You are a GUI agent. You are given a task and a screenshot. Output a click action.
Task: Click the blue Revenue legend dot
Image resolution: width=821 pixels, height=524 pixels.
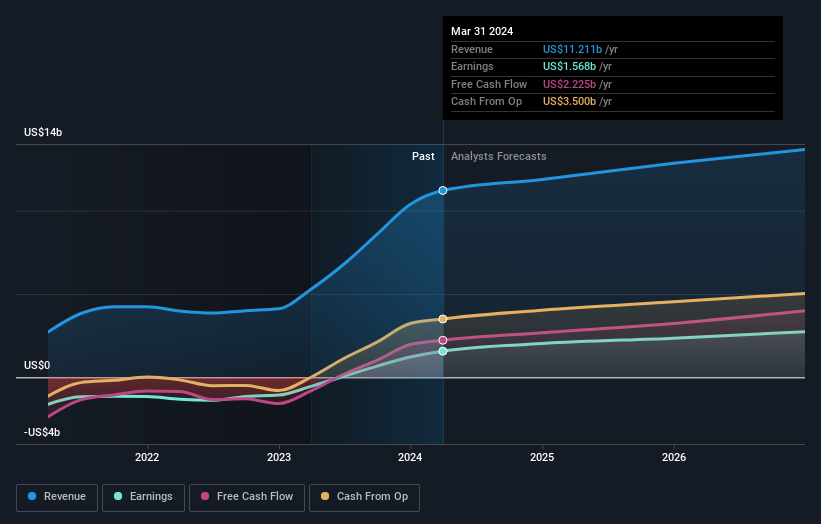tap(32, 496)
